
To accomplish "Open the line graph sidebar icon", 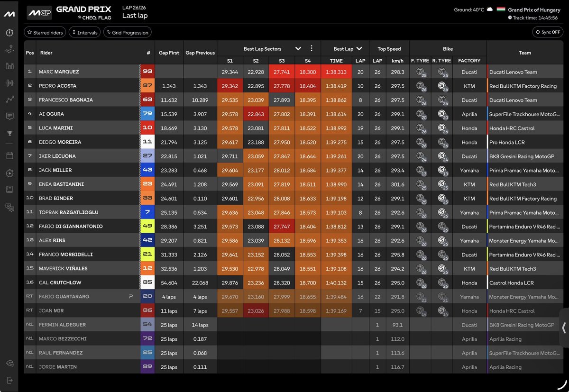I will 9,100.
